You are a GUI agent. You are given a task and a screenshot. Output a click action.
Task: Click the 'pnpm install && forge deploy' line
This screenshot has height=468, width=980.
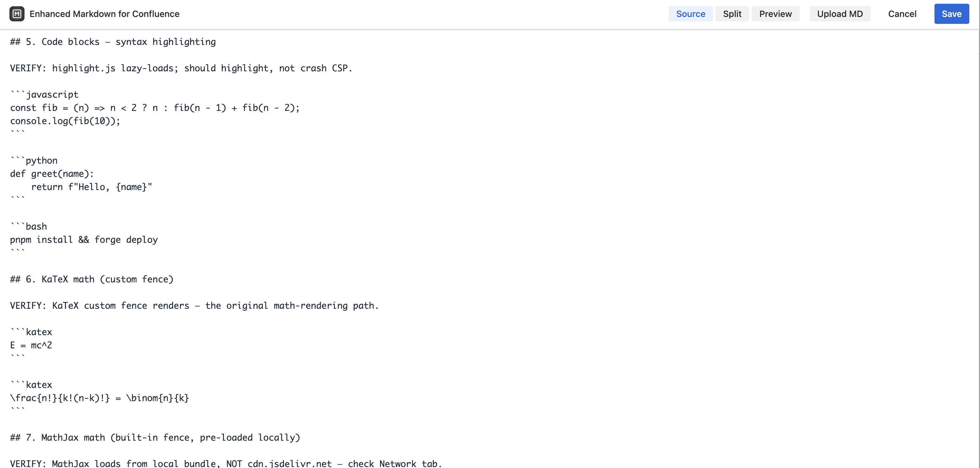84,240
